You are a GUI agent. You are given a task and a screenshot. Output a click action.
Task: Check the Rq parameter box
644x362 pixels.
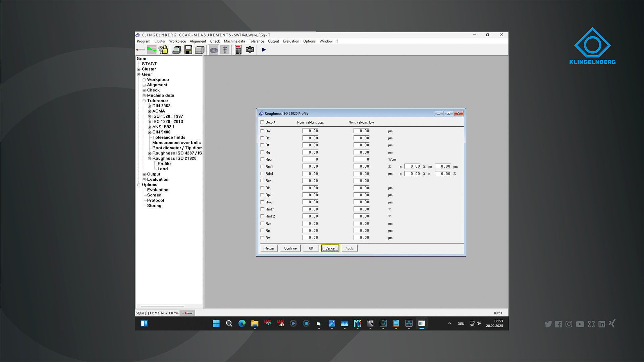point(262,152)
